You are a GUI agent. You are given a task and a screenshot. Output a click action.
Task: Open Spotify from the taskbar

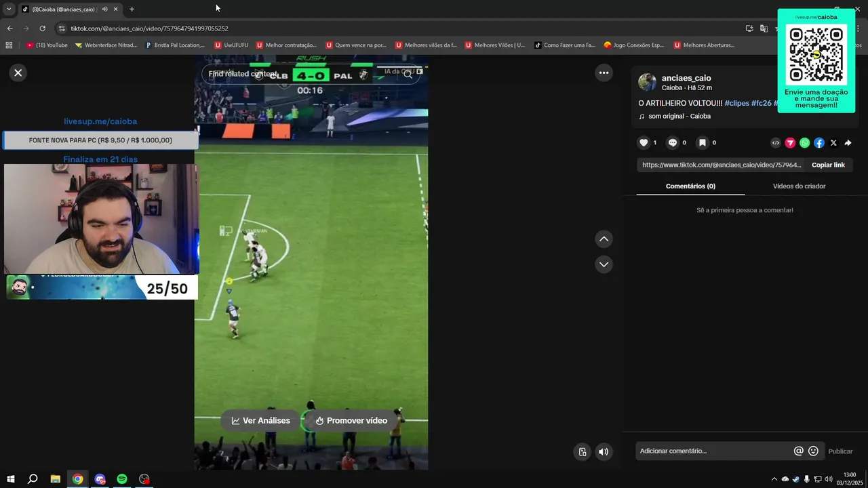click(122, 479)
